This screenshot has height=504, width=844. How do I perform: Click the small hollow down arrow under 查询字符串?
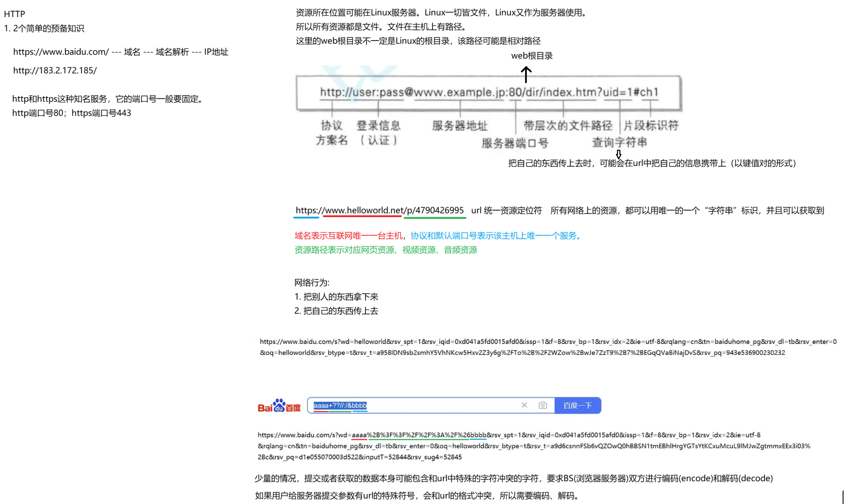pos(618,154)
